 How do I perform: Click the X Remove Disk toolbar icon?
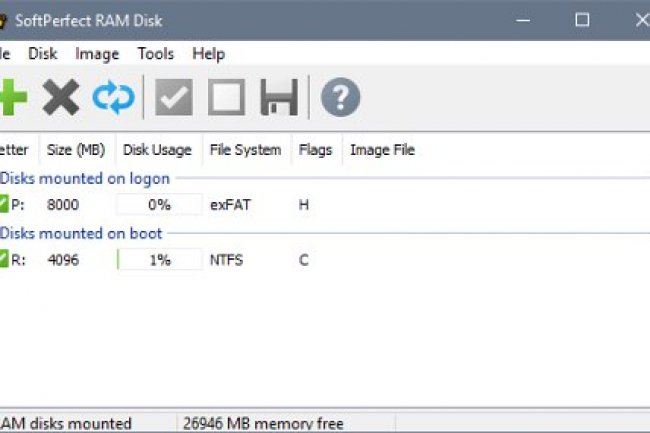point(60,98)
